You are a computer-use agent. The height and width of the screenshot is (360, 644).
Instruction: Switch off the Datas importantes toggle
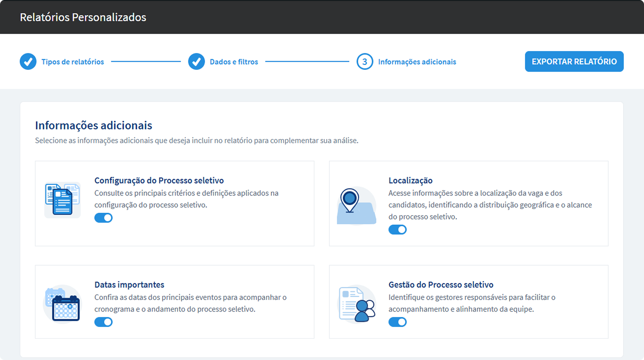coord(103,322)
